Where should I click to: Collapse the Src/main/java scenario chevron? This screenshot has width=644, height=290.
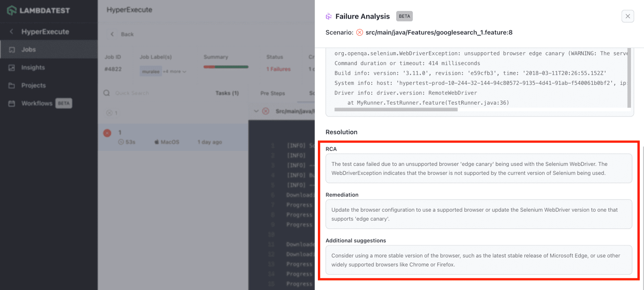click(x=256, y=111)
